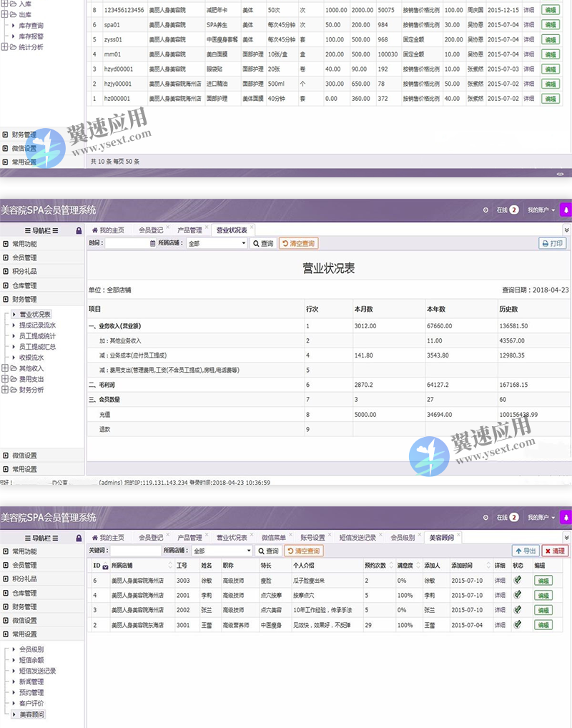Viewport: 572px width, 728px height.
Task: Click the 导出 export button
Action: 526,551
